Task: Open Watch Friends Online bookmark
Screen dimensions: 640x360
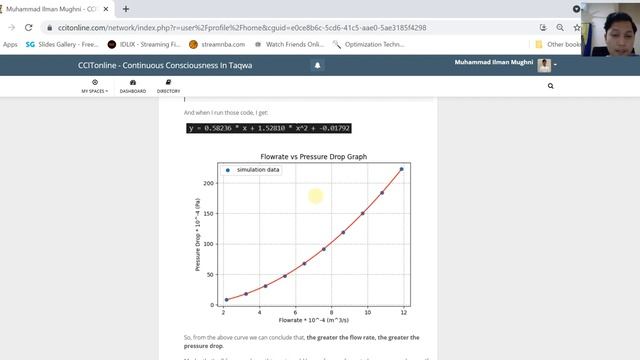Action: pyautogui.click(x=289, y=44)
